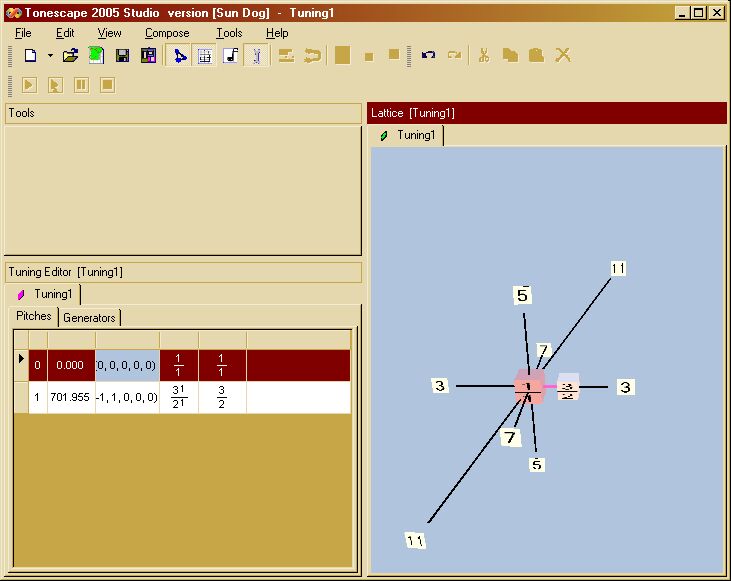Screen dimensions: 731x581
Task: Click the Redo arrow icon
Action: 455,55
